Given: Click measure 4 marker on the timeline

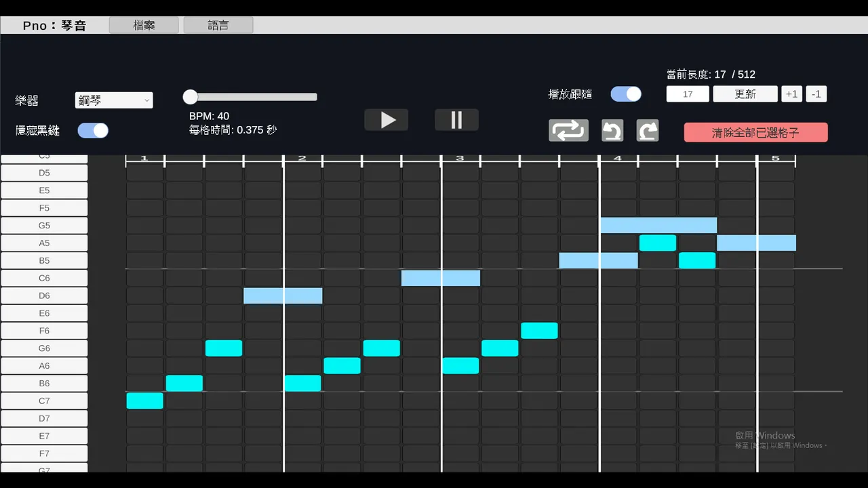Looking at the screenshot, I should [x=617, y=159].
